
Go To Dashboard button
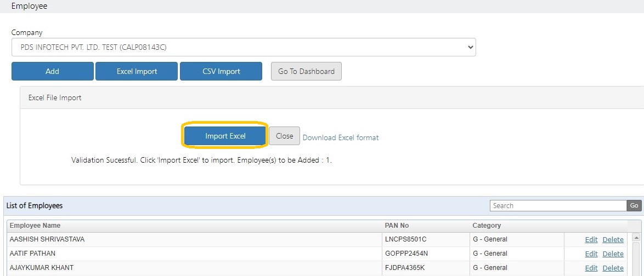tap(307, 71)
